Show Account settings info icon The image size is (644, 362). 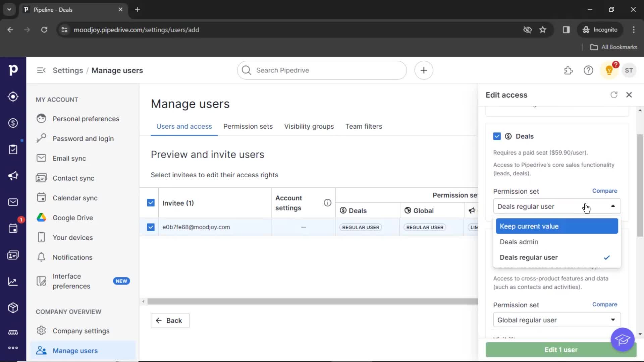(327, 203)
